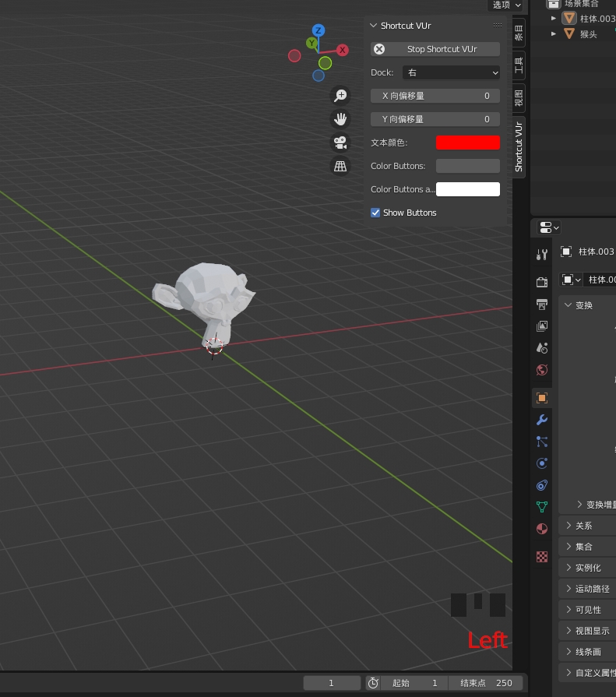
Task: Open the Tool properties tab (wrench and screwdriver)
Action: [542, 254]
